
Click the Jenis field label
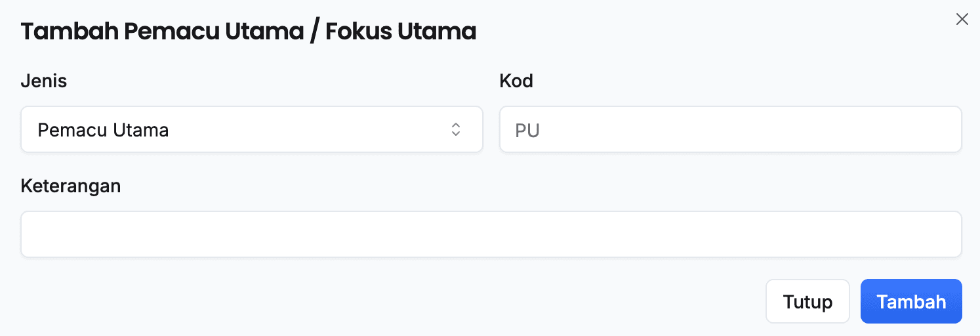click(x=44, y=81)
